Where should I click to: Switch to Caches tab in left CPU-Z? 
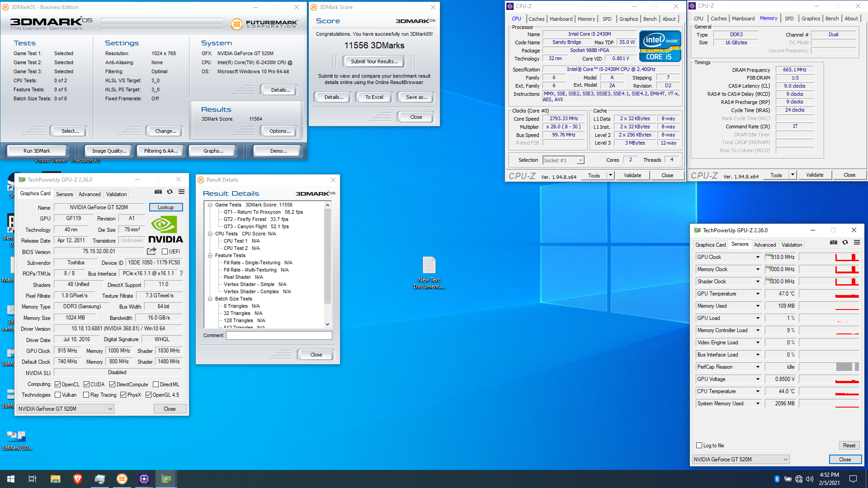(536, 19)
